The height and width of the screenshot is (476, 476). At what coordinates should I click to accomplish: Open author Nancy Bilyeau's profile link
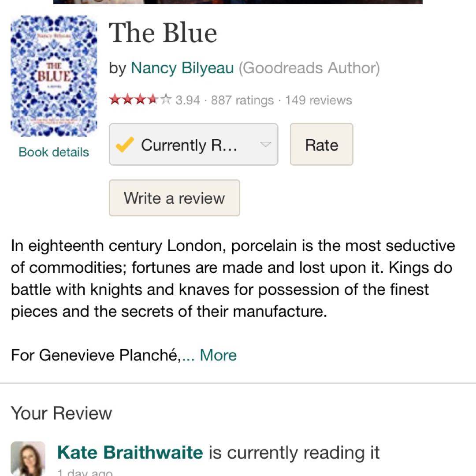point(182,68)
